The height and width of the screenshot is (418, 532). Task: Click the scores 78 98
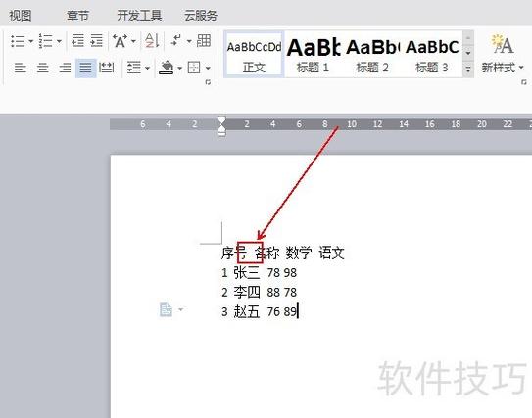click(281, 273)
